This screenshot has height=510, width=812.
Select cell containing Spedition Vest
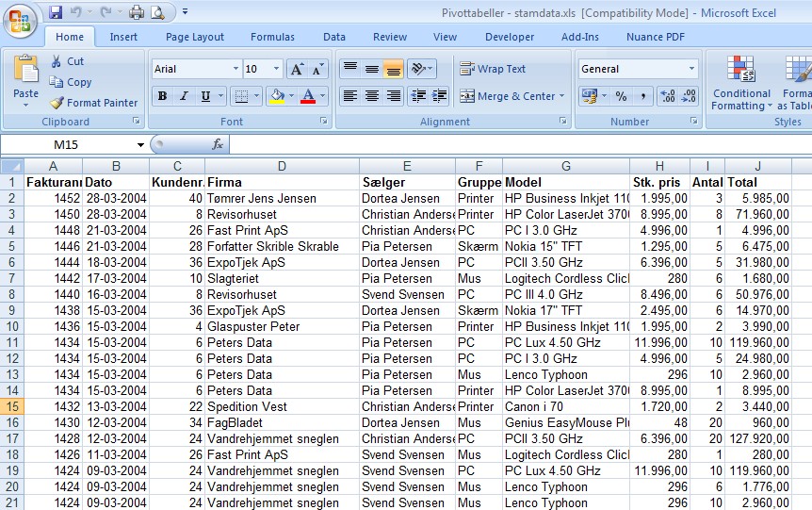pos(282,406)
